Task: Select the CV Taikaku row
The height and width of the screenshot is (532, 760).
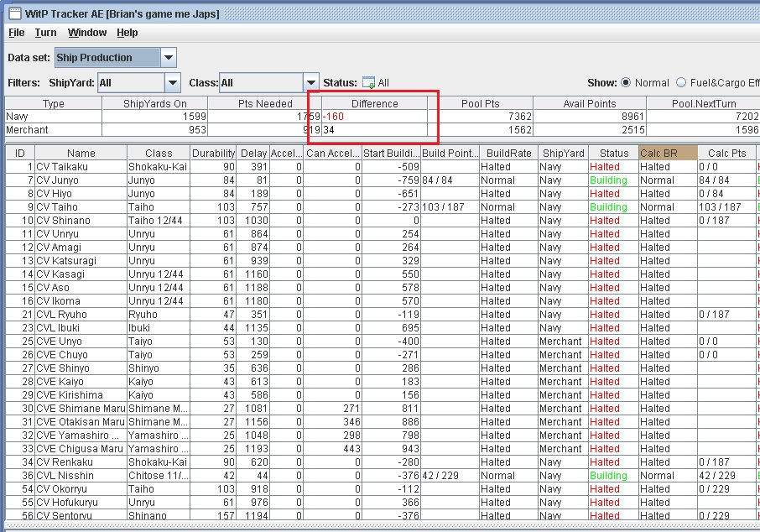Action: click(x=383, y=167)
